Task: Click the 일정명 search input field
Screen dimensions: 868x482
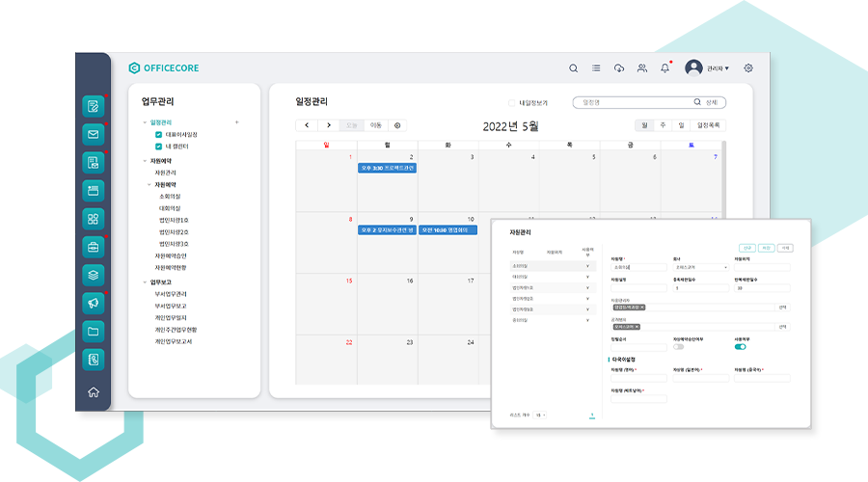Action: tap(632, 102)
